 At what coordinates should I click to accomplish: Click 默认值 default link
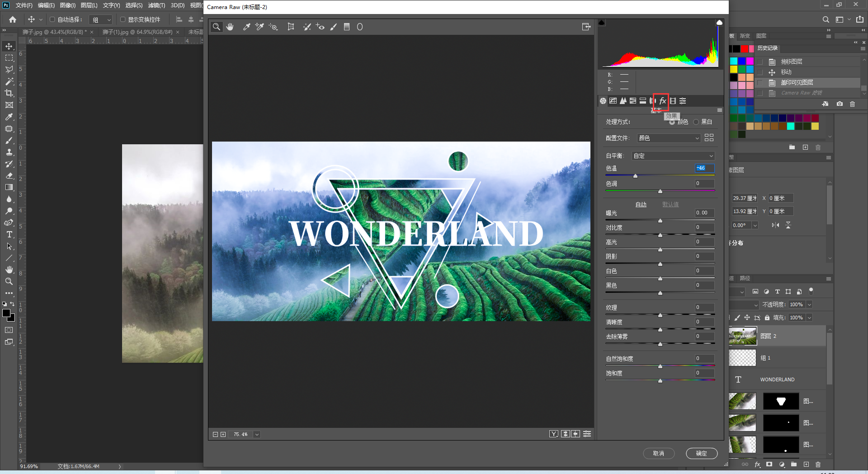coord(670,204)
